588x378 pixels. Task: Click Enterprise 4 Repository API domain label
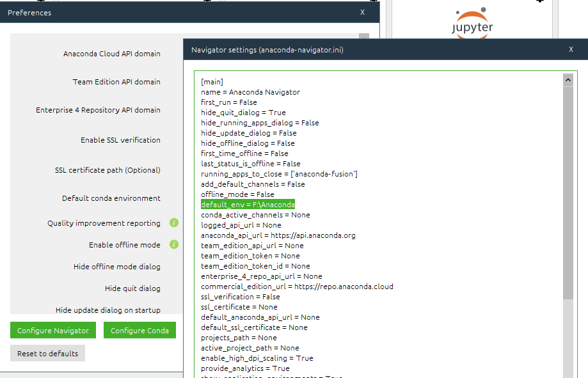(99, 110)
